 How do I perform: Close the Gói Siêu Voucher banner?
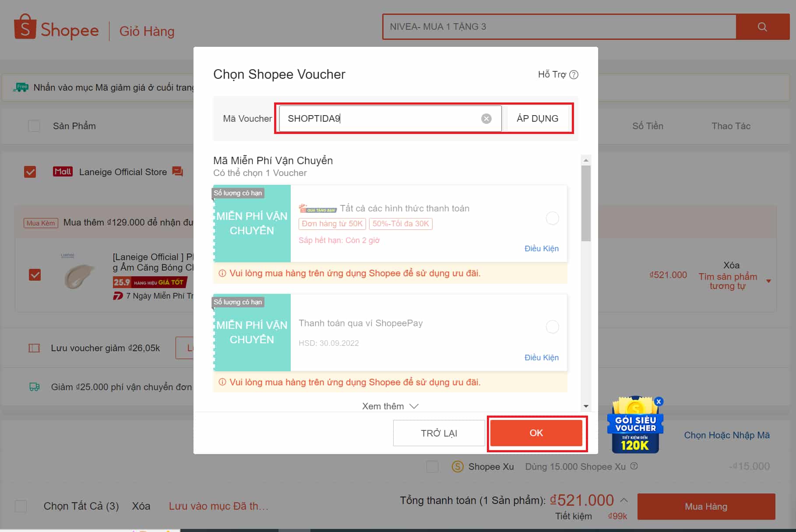(x=659, y=402)
